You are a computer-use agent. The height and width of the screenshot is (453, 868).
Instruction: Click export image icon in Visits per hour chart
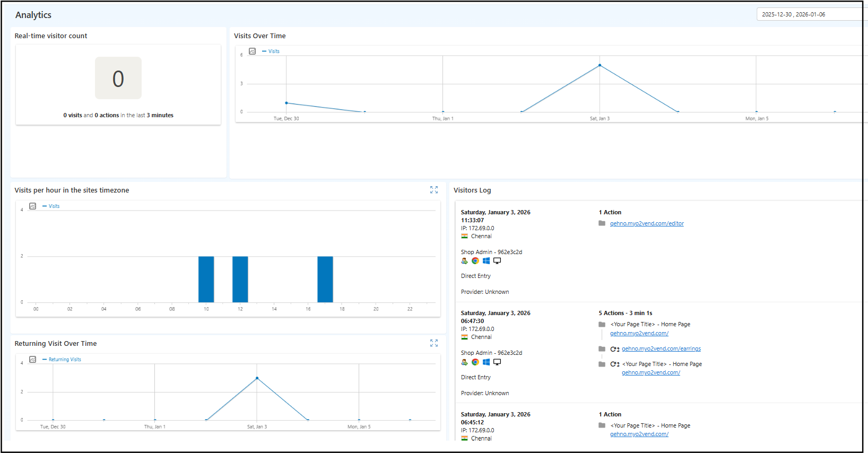[x=33, y=206]
